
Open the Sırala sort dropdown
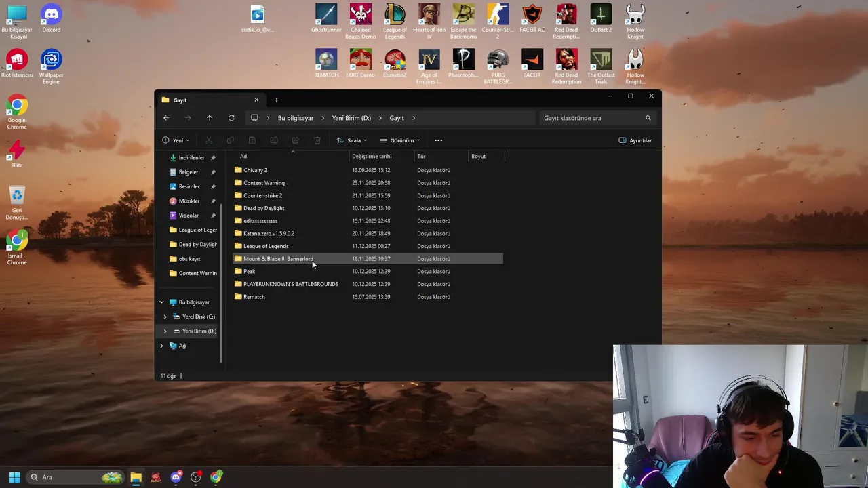click(x=352, y=140)
